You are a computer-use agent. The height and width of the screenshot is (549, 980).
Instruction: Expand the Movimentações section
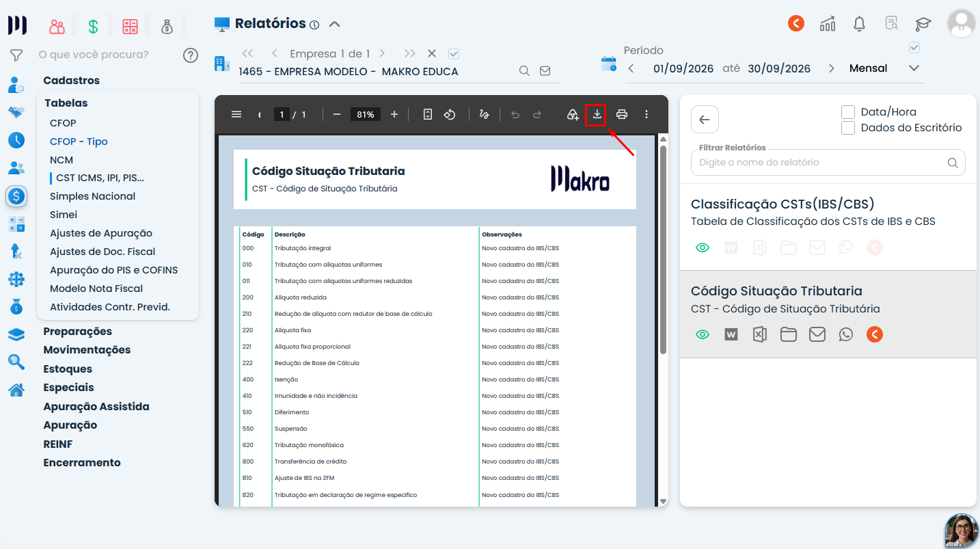pyautogui.click(x=87, y=350)
